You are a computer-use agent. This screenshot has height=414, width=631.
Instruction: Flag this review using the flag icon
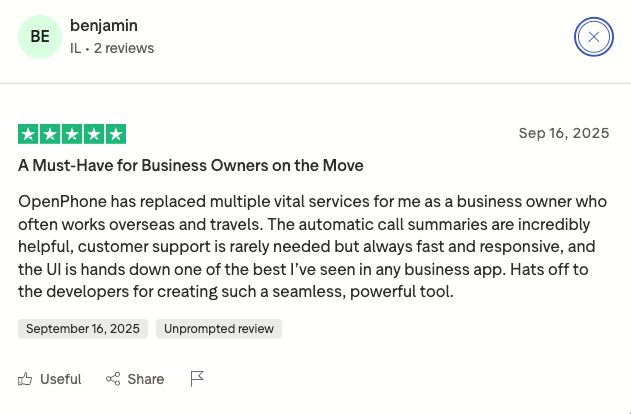tap(197, 379)
